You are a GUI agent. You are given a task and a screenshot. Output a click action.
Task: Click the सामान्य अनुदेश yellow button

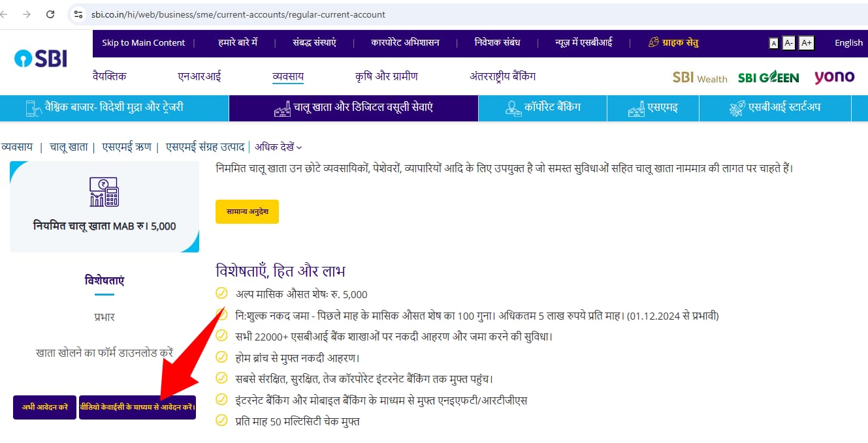coord(247,212)
